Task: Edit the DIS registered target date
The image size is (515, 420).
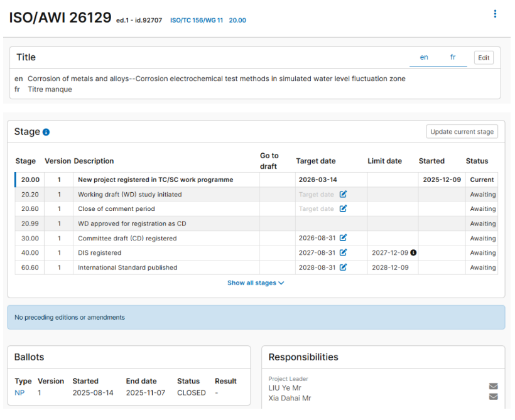Action: coord(343,253)
